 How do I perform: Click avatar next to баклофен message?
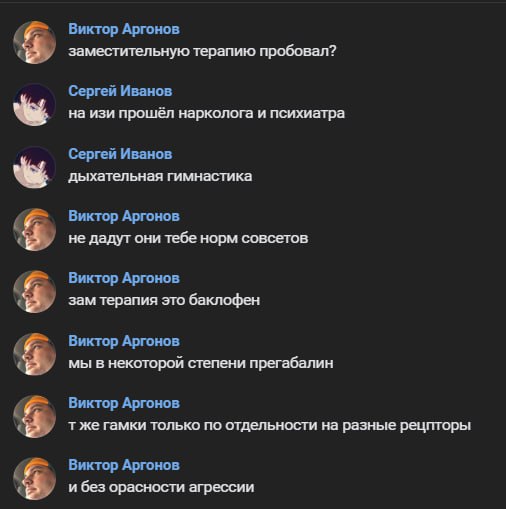[x=34, y=292]
